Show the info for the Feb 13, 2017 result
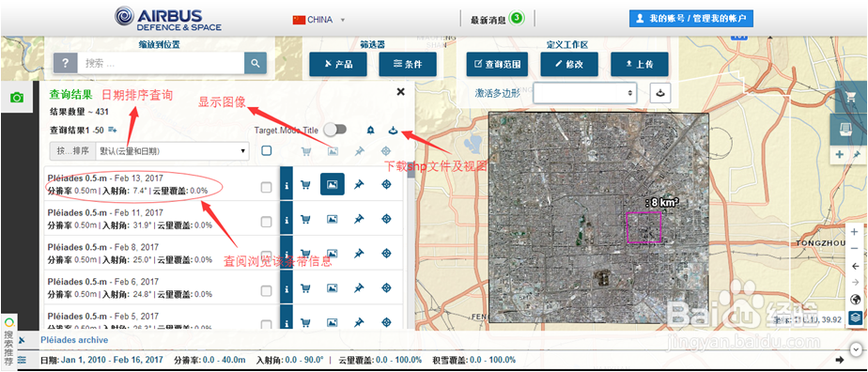 [287, 185]
